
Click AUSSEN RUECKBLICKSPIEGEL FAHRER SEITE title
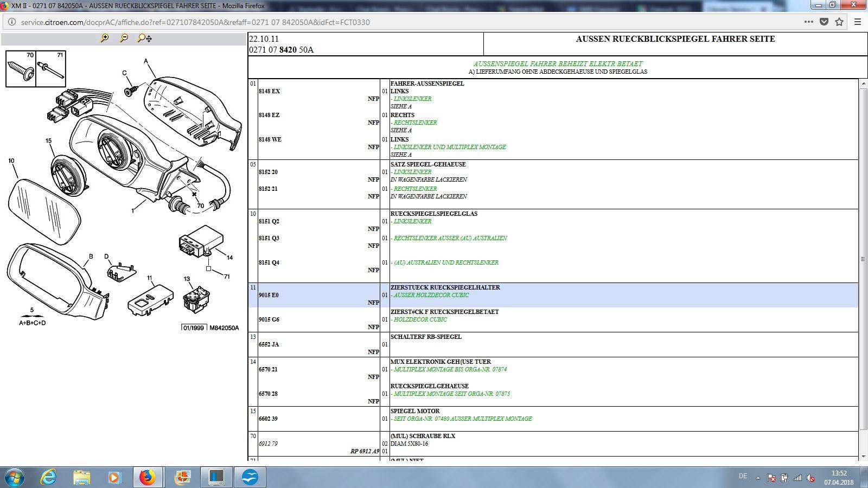click(x=675, y=39)
